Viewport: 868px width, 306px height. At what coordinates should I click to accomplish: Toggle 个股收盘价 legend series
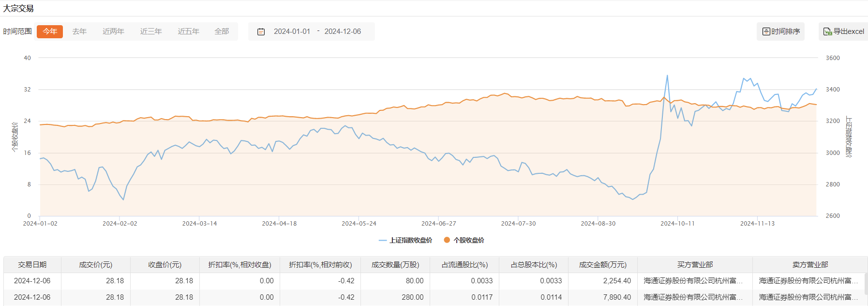click(x=464, y=240)
